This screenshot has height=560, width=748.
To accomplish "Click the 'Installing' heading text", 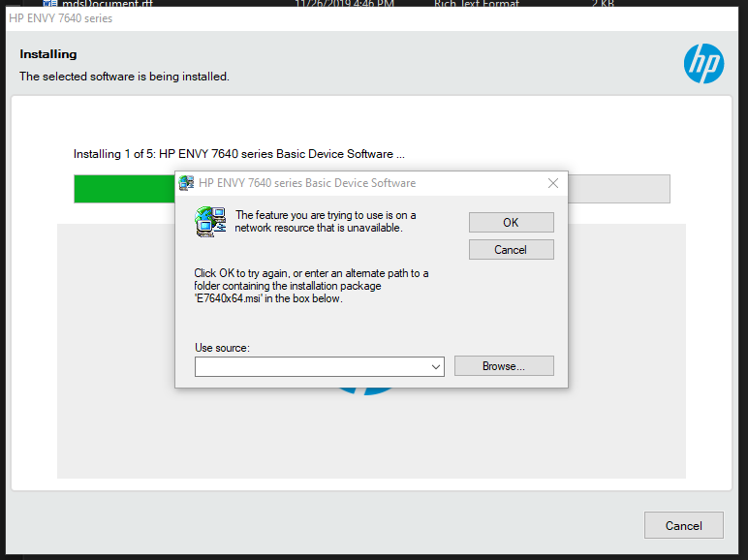I will [x=48, y=54].
